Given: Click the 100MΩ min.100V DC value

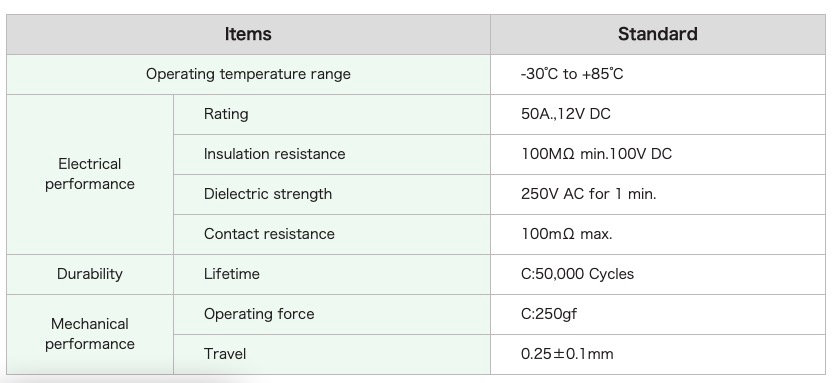Looking at the screenshot, I should click(596, 154).
